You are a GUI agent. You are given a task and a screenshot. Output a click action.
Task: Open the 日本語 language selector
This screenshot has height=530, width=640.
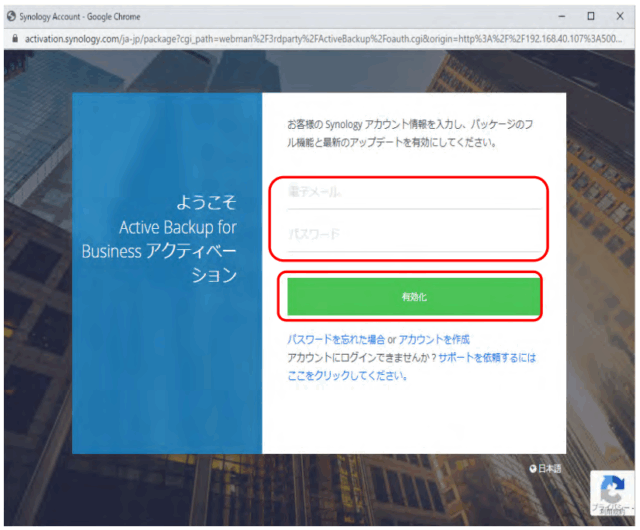550,468
